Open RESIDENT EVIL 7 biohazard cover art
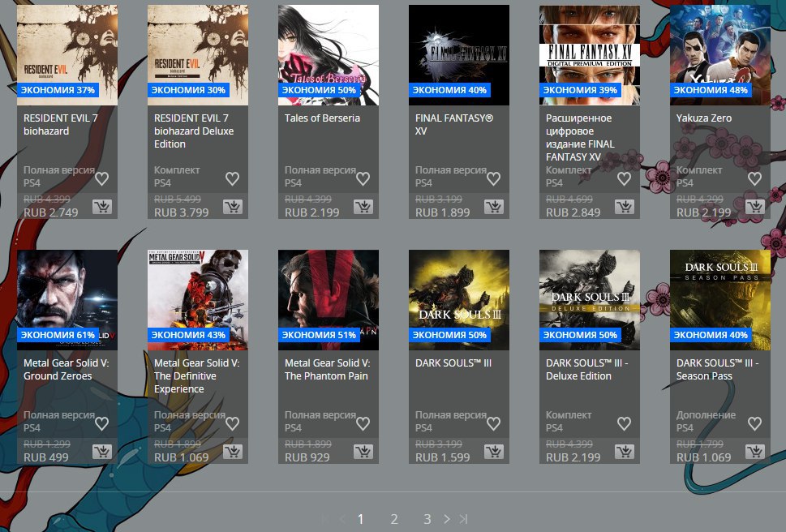This screenshot has height=532, width=786. click(x=67, y=55)
